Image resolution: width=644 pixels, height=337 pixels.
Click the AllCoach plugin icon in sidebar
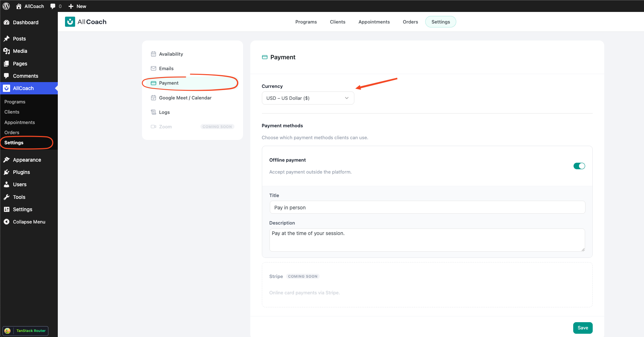point(7,88)
